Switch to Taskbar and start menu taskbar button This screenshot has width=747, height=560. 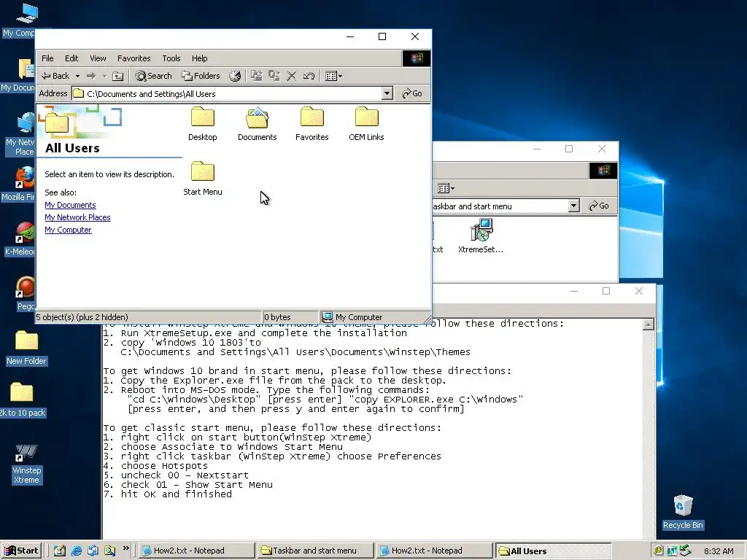tap(315, 551)
